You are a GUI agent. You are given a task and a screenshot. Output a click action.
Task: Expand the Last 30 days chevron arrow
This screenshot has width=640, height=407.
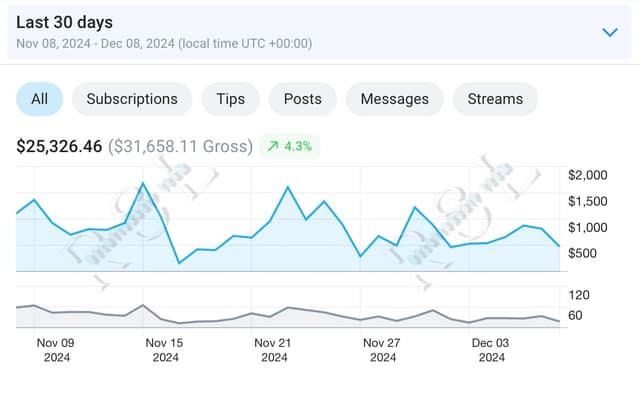coord(610,32)
